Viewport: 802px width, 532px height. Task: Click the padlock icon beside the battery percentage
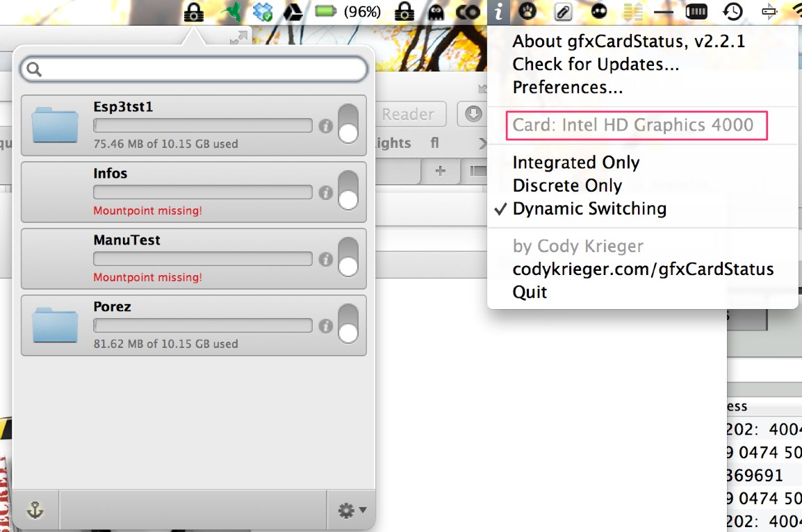pos(404,11)
